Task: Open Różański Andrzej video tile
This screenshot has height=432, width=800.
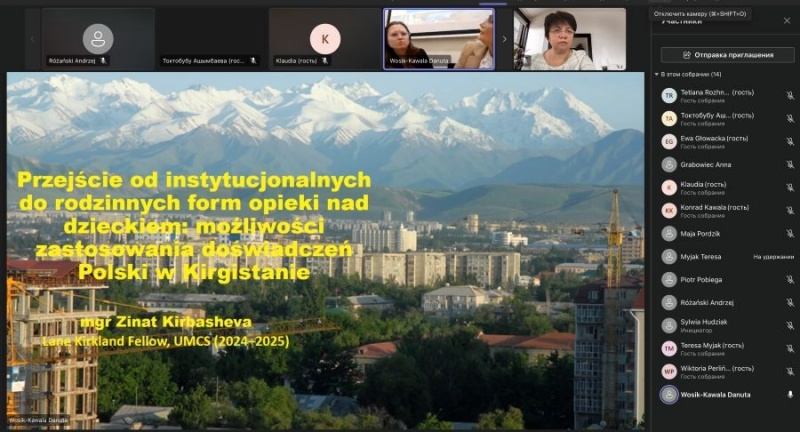Action: [97, 39]
